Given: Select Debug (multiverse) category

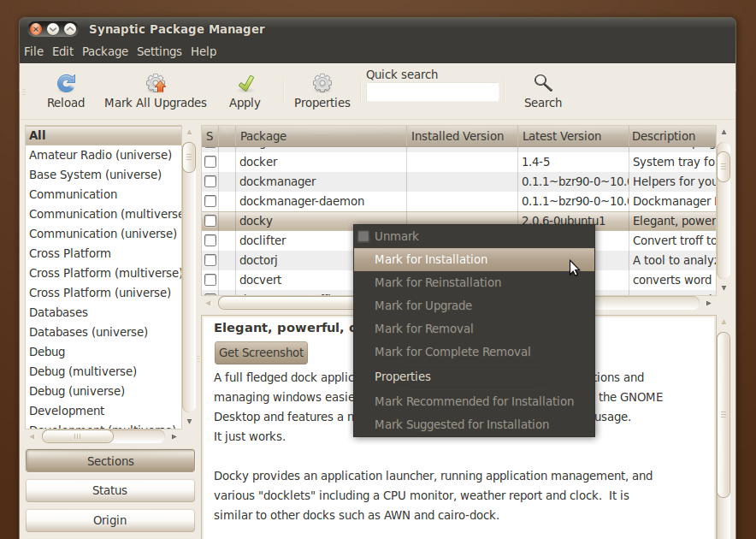Looking at the screenshot, I should (103, 371).
